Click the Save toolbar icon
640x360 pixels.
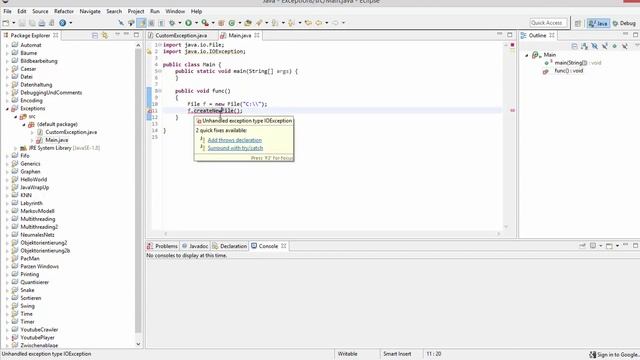(x=22, y=23)
